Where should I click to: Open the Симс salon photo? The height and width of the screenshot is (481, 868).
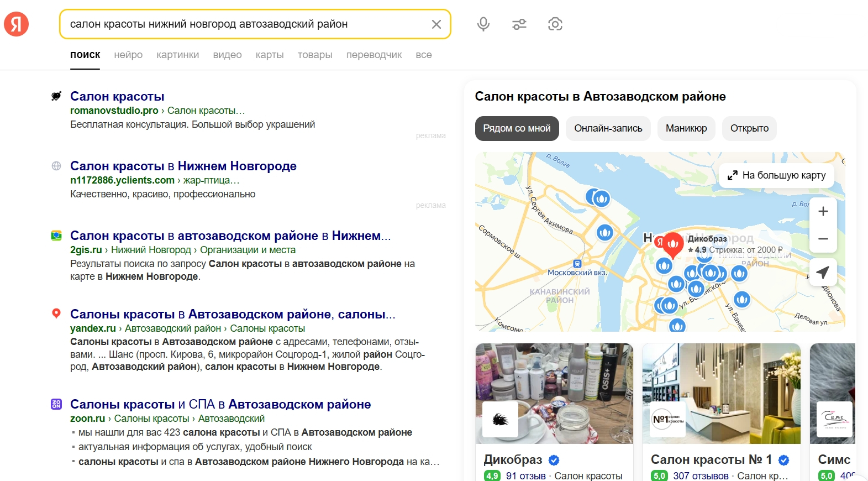832,394
